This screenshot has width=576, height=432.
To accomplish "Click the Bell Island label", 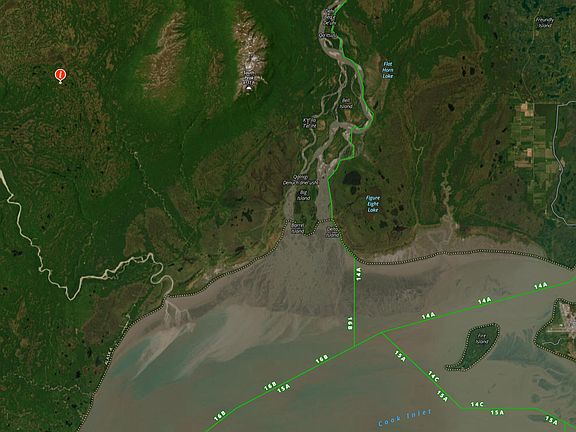I will click(346, 103).
